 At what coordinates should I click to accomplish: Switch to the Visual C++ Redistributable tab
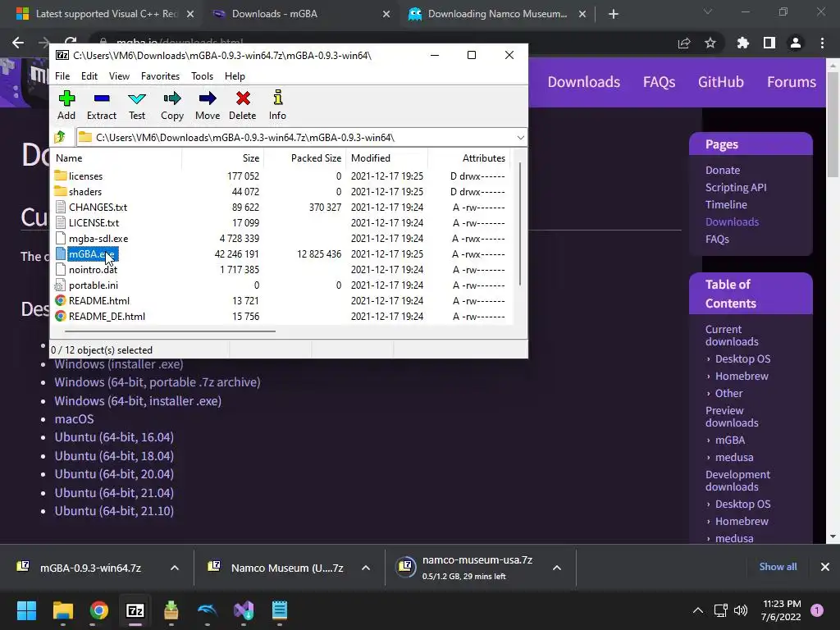point(106,14)
